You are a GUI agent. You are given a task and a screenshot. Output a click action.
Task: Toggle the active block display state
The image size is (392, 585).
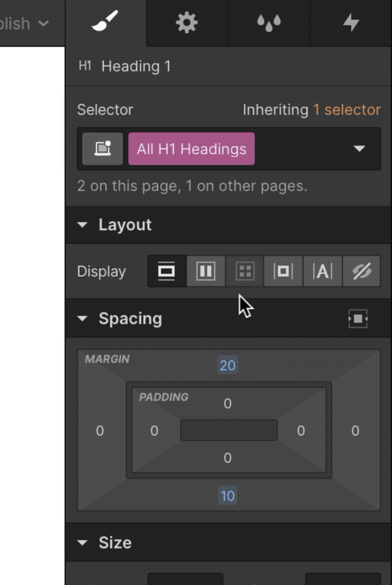(x=166, y=271)
